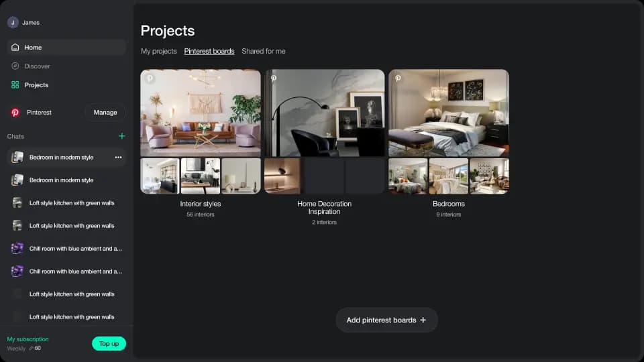Open the second Loft style kitchen chat

(66, 226)
